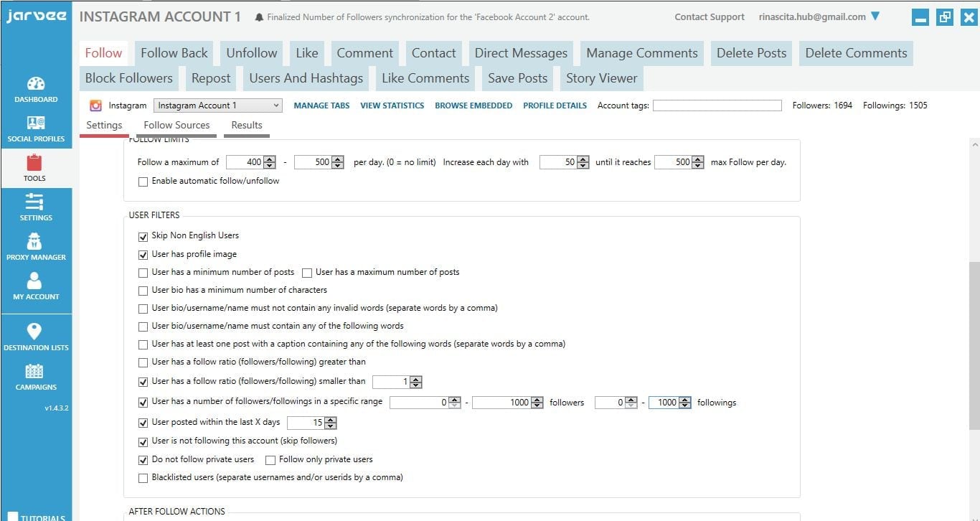Toggle User posted within last X days
The width and height of the screenshot is (980, 521).
(x=143, y=423)
